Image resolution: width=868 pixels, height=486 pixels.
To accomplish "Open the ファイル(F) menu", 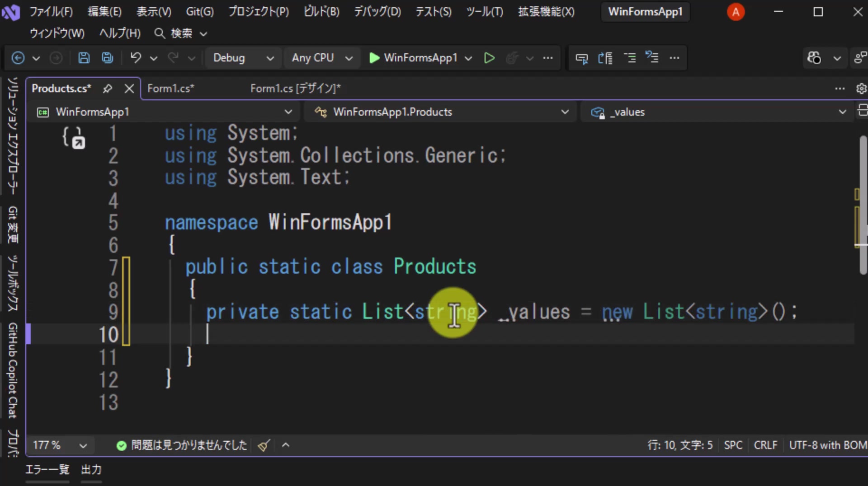I will pyautogui.click(x=51, y=12).
